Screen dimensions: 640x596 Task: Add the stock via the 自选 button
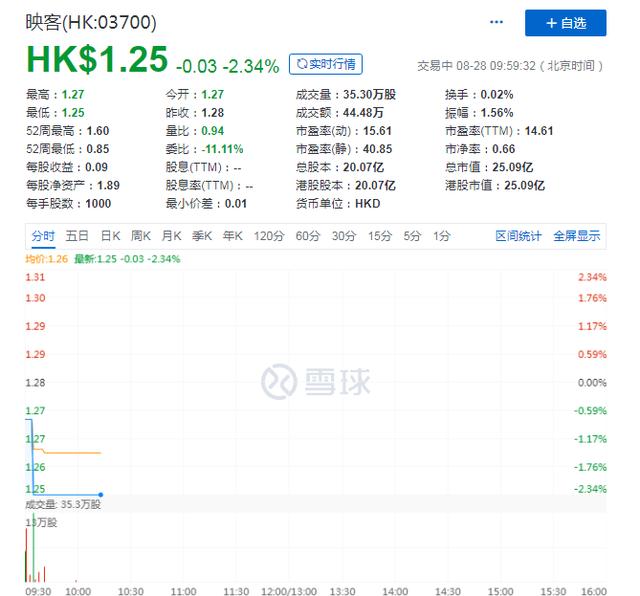[x=565, y=23]
